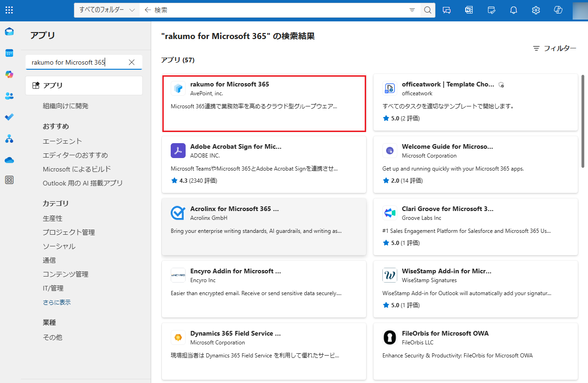Open Encyro Addin for Microsoft title

pos(235,271)
